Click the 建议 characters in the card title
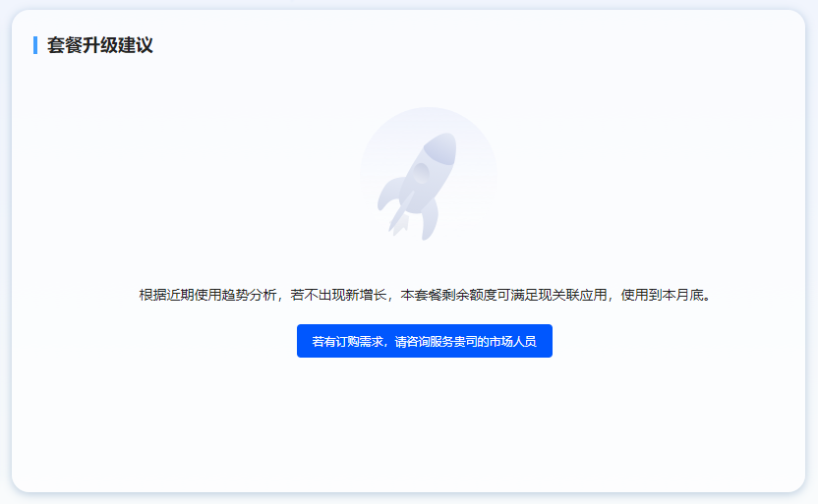 pos(136,45)
